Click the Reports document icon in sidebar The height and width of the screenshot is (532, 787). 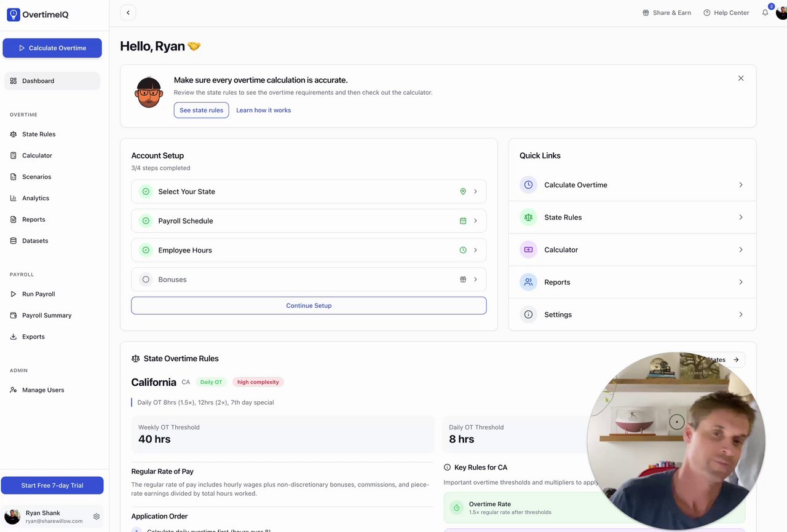point(14,219)
